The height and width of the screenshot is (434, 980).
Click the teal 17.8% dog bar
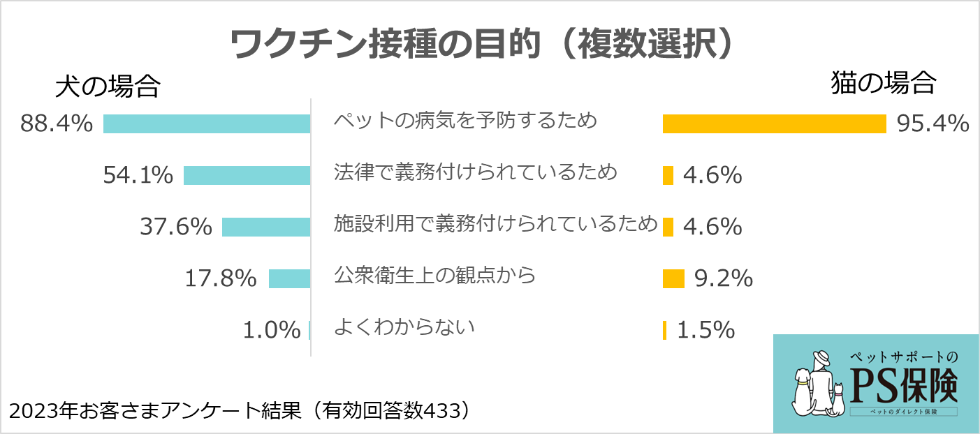tap(289, 278)
